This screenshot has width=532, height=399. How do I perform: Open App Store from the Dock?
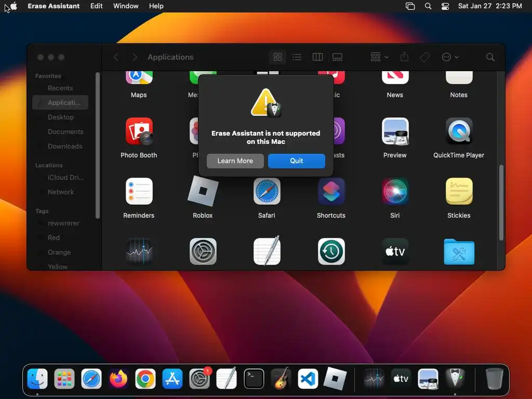click(172, 379)
